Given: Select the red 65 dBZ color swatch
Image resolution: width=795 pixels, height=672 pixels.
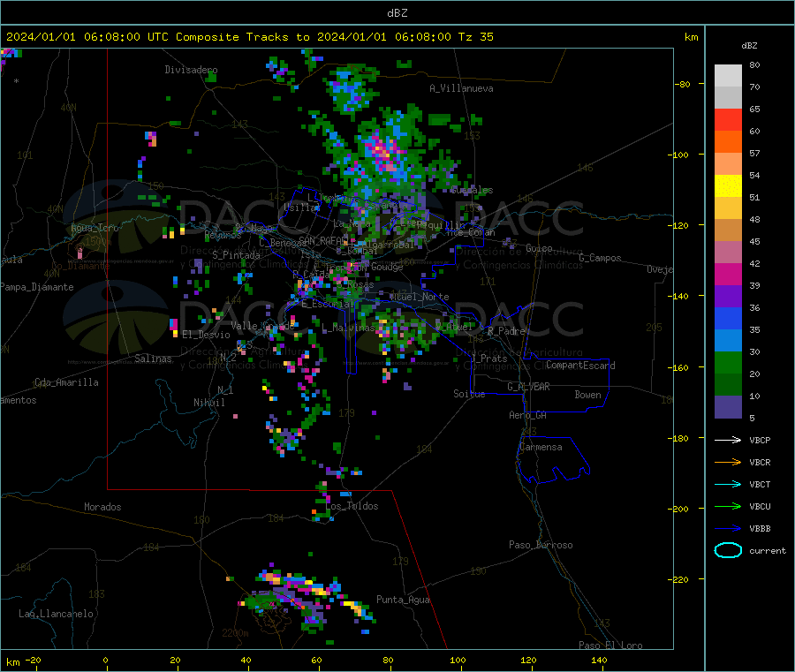Looking at the screenshot, I should coord(728,119).
